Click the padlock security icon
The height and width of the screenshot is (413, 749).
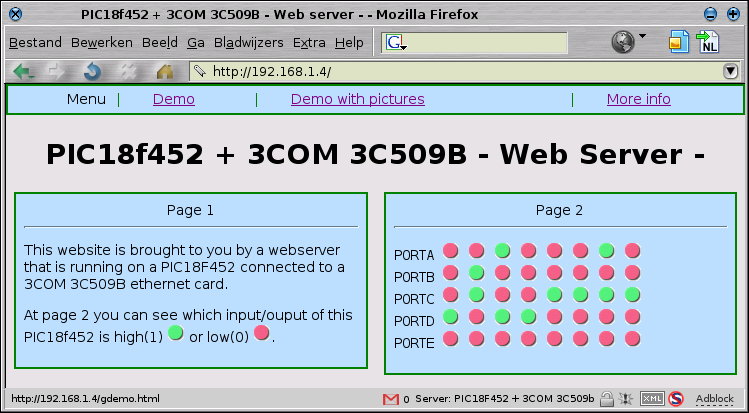click(x=607, y=399)
